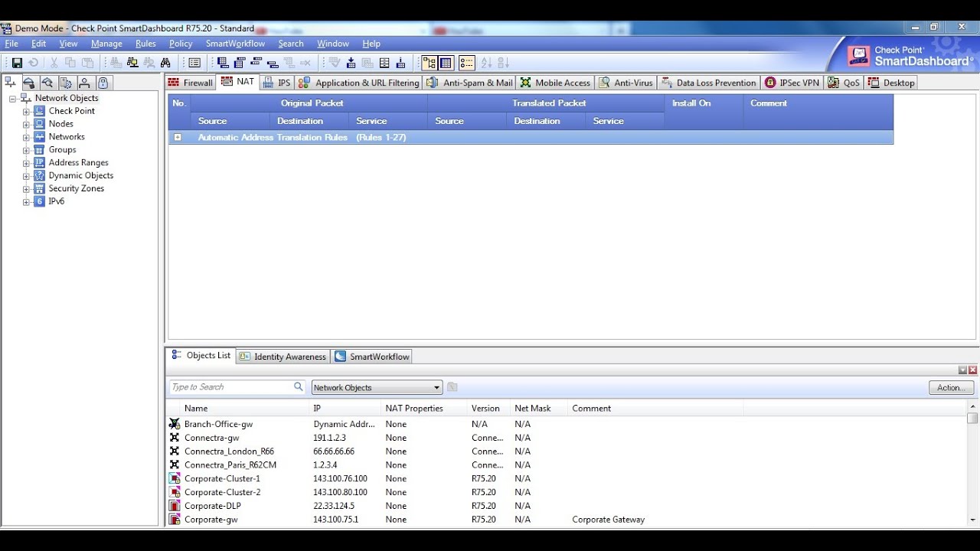Click the search magnifier icon in Objects List
This screenshot has height=551, width=980.
[x=299, y=386]
